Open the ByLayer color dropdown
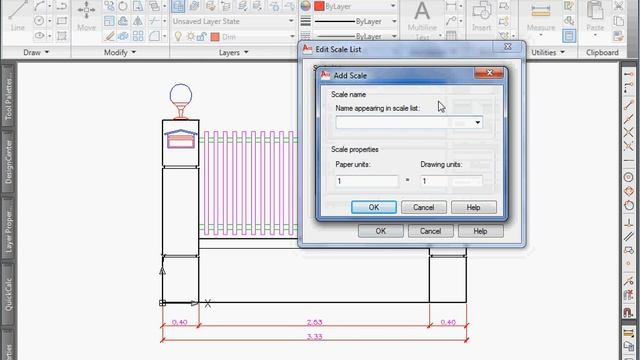This screenshot has width=640, height=360. pyautogui.click(x=393, y=6)
